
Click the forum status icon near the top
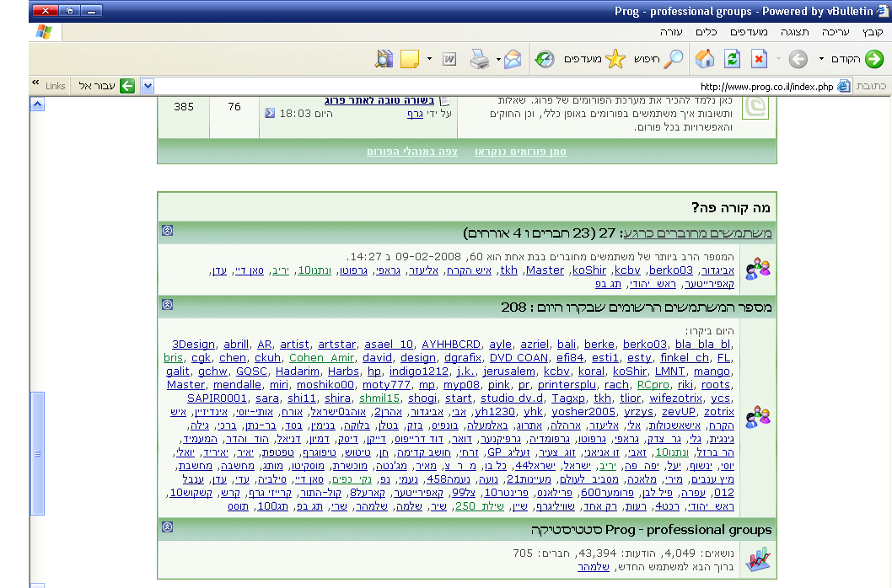(756, 107)
